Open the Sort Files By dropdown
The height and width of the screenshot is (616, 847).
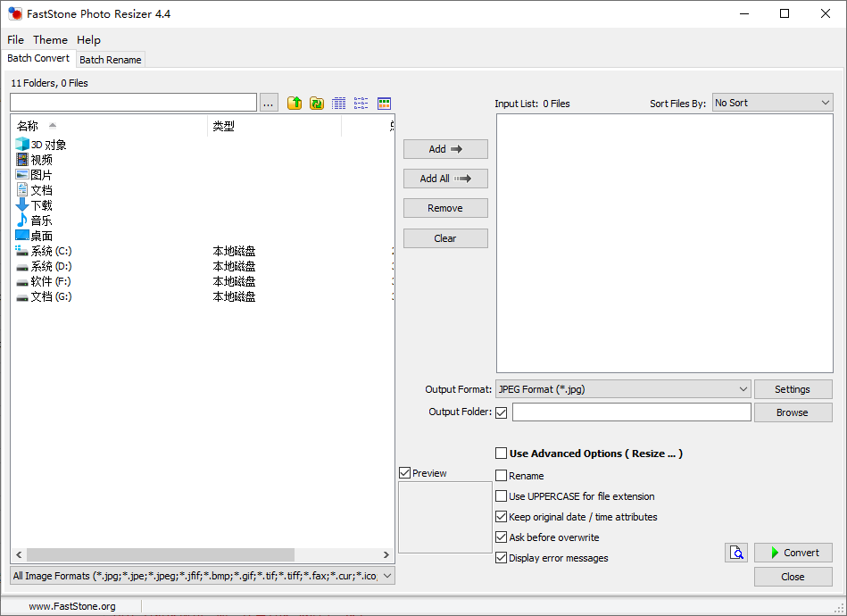coord(772,103)
